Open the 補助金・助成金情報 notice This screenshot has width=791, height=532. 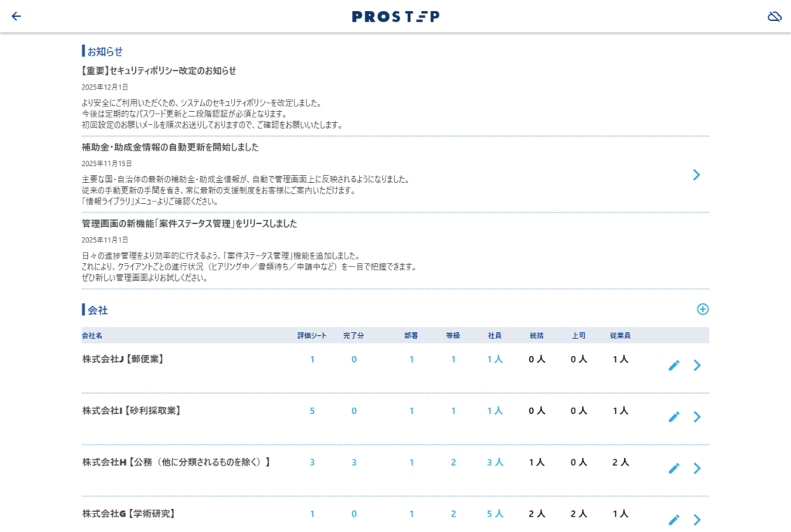(x=170, y=147)
